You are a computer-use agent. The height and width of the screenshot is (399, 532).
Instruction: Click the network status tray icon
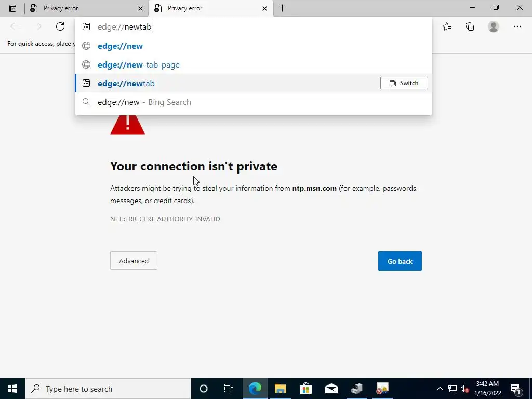pos(453,389)
